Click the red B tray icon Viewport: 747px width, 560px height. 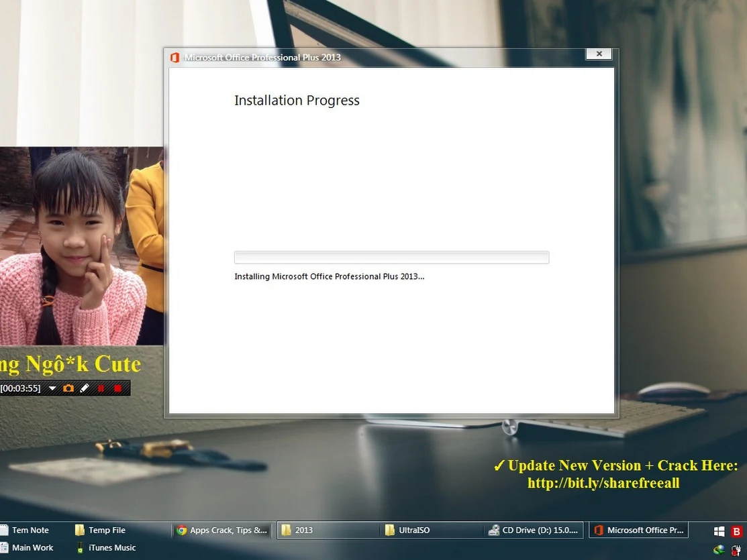tap(736, 531)
